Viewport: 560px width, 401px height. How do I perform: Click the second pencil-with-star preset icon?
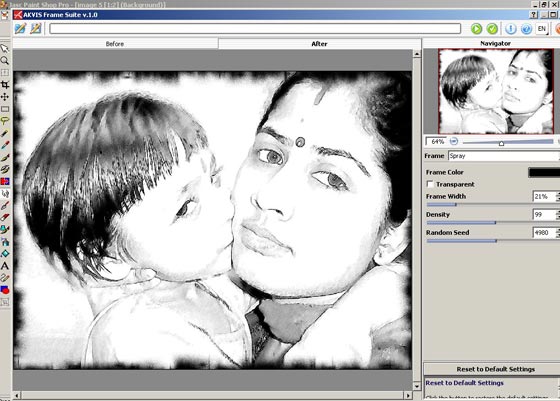point(36,28)
